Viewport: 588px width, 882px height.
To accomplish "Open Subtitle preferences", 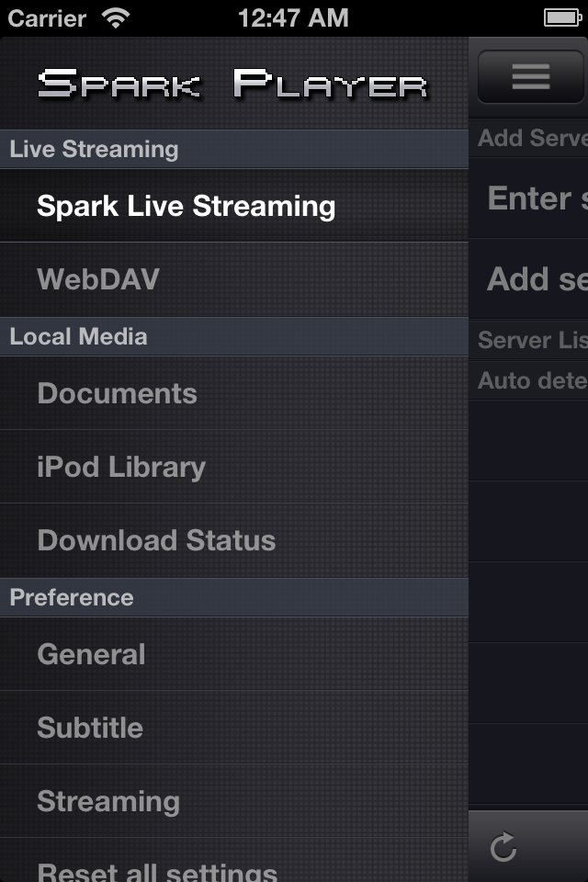I will click(x=234, y=728).
